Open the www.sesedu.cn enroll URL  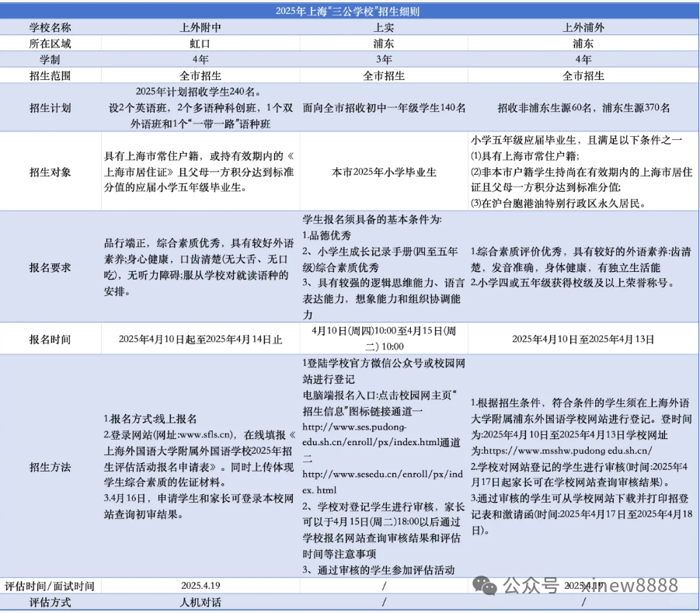pos(382,482)
